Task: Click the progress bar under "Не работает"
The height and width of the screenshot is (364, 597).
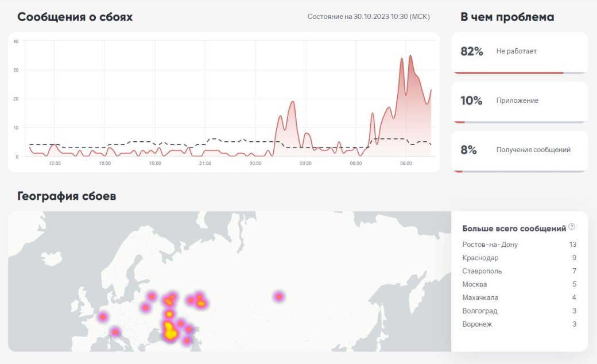Action: 520,73
